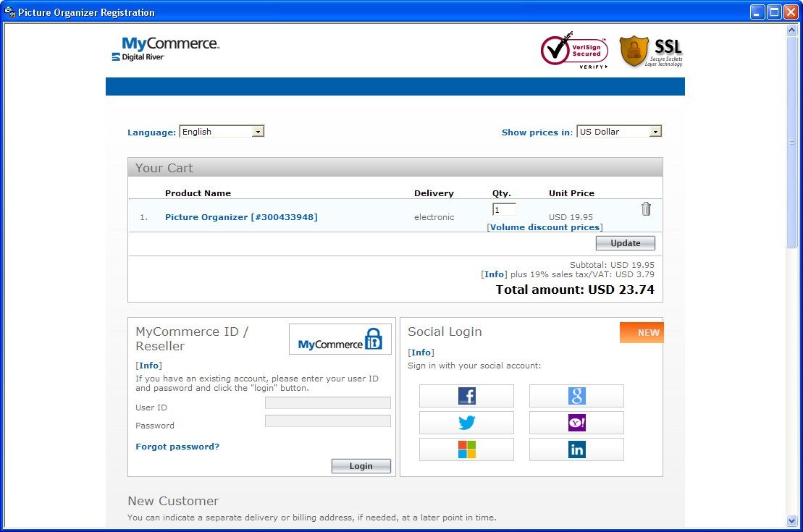Click the Picture Organizer product name link
This screenshot has width=803, height=532.
pos(241,217)
